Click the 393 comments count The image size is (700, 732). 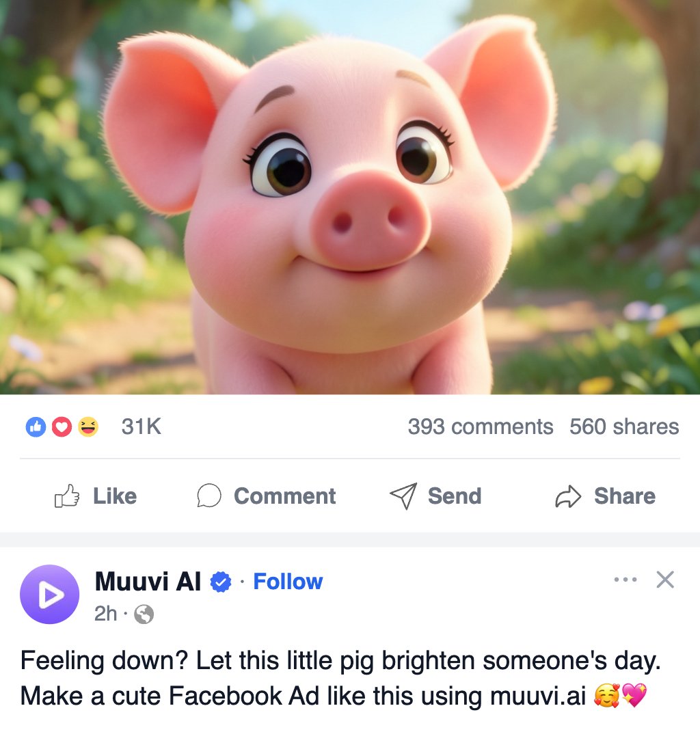pos(481,426)
